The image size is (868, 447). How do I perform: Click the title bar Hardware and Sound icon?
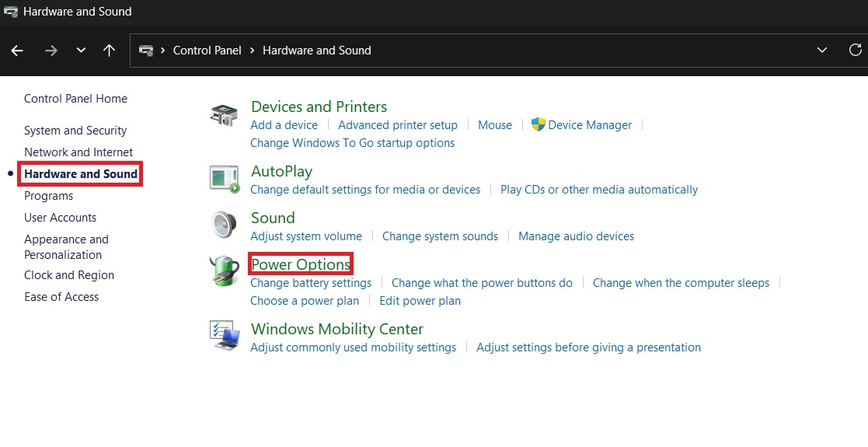click(11, 11)
